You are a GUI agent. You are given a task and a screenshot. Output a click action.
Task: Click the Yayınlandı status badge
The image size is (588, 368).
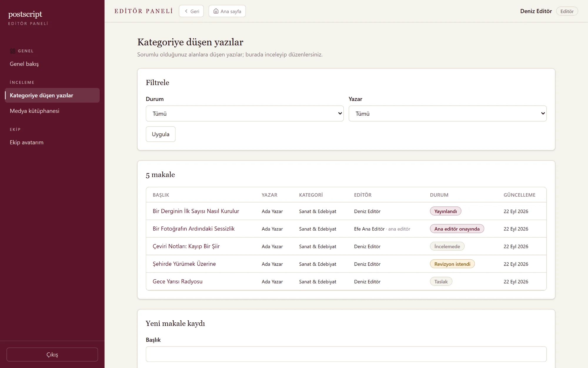tap(445, 211)
